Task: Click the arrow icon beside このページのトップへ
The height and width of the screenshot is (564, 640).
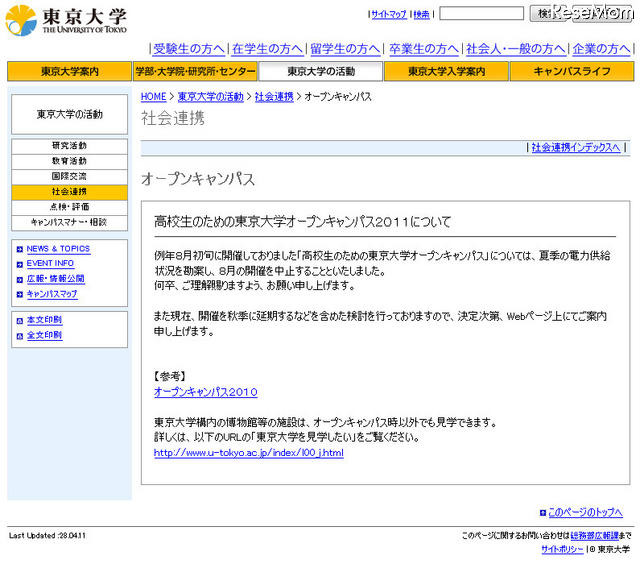Action: pos(543,513)
